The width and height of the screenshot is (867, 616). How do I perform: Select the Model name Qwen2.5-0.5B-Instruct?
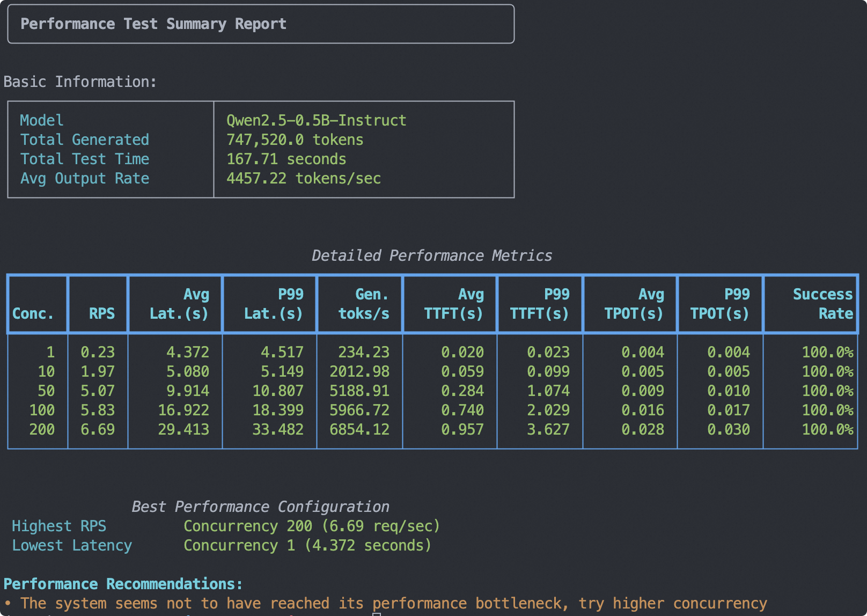[x=316, y=120]
